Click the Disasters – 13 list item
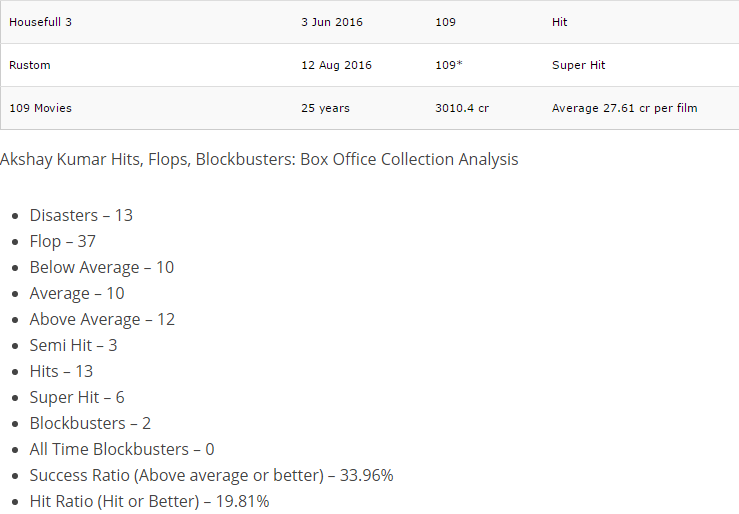 click(81, 215)
